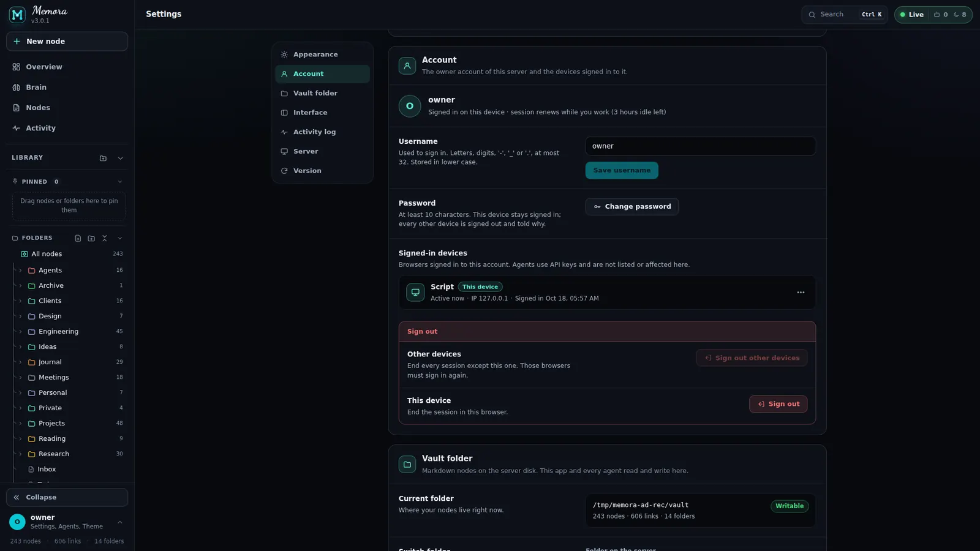Click the username input field
Viewport: 980px width, 551px height.
(x=700, y=146)
